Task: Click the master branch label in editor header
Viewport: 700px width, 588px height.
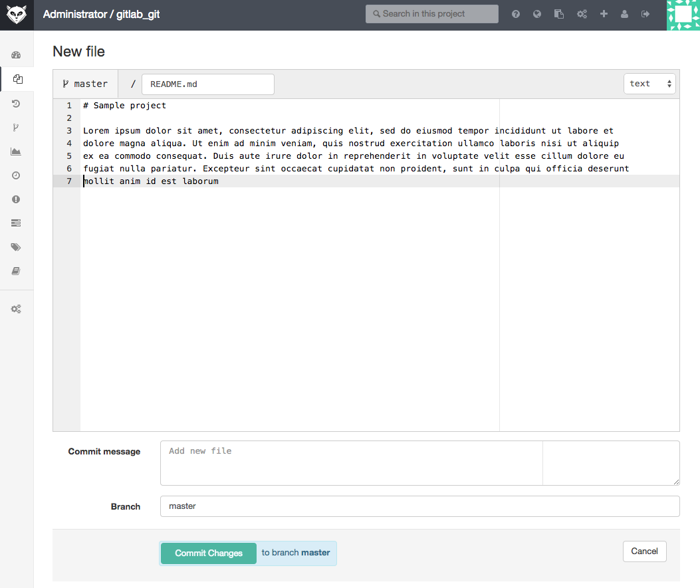Action: [x=85, y=84]
